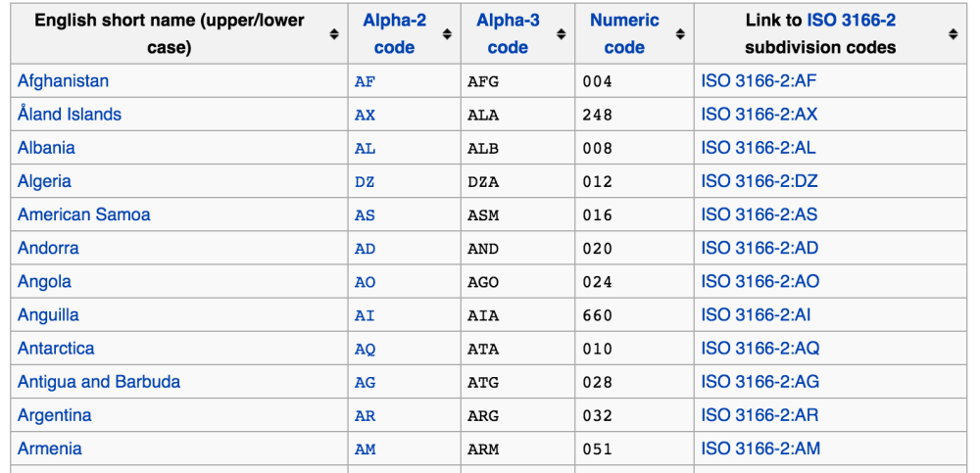
Task: Open the Antigua and Barbuda link
Action: [x=99, y=382]
